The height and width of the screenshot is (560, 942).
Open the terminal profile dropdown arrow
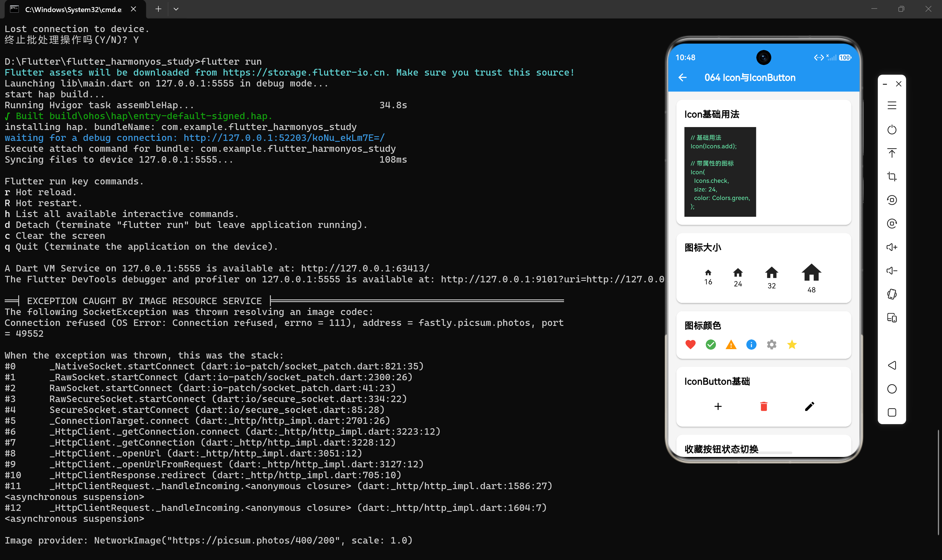176,9
